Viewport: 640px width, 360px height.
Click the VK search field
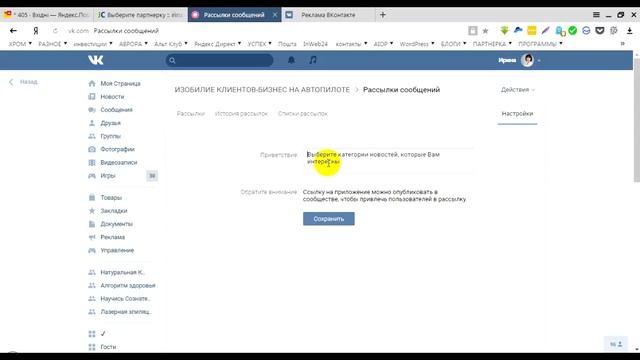219,60
